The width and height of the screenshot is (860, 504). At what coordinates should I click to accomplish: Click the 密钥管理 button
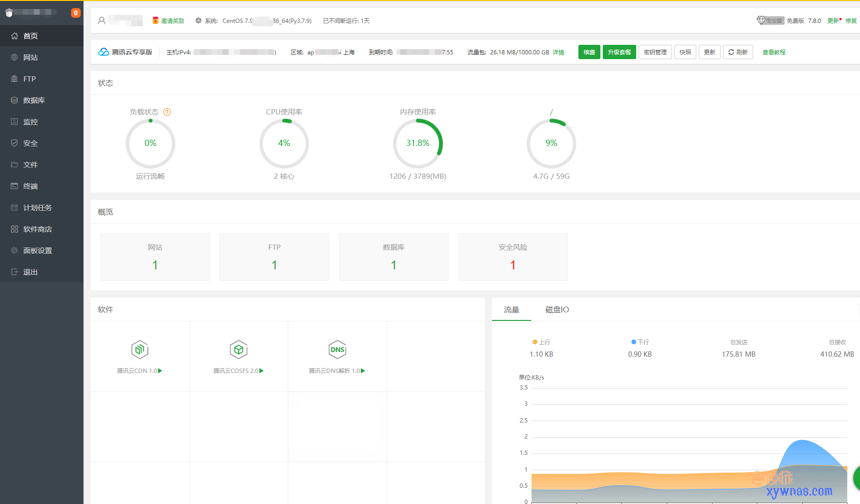[x=655, y=52]
